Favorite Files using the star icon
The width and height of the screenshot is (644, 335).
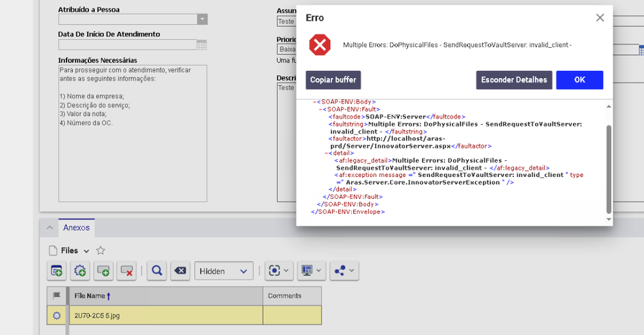(x=101, y=250)
